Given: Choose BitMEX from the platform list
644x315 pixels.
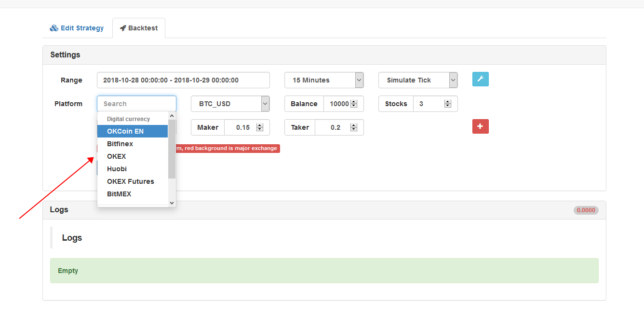Looking at the screenshot, I should pyautogui.click(x=133, y=194).
